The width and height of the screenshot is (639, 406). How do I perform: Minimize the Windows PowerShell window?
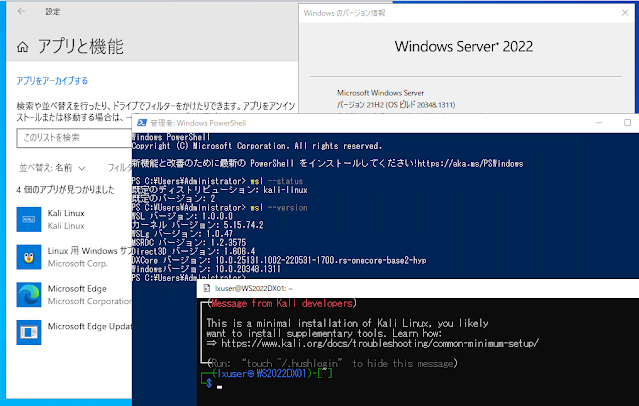click(x=599, y=123)
